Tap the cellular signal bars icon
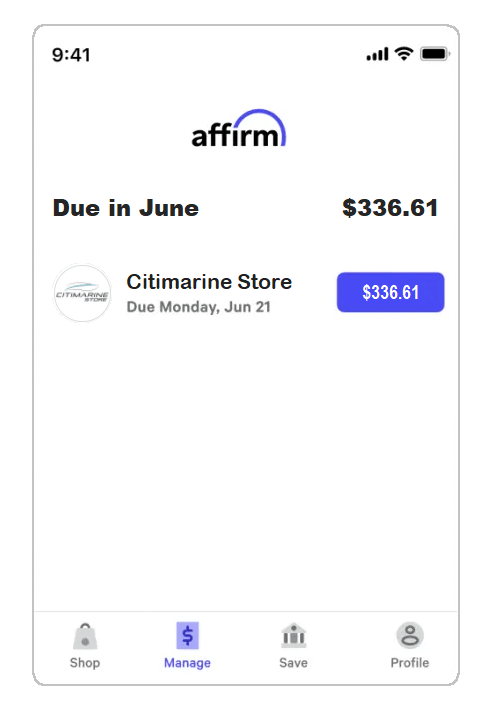 pos(377,54)
